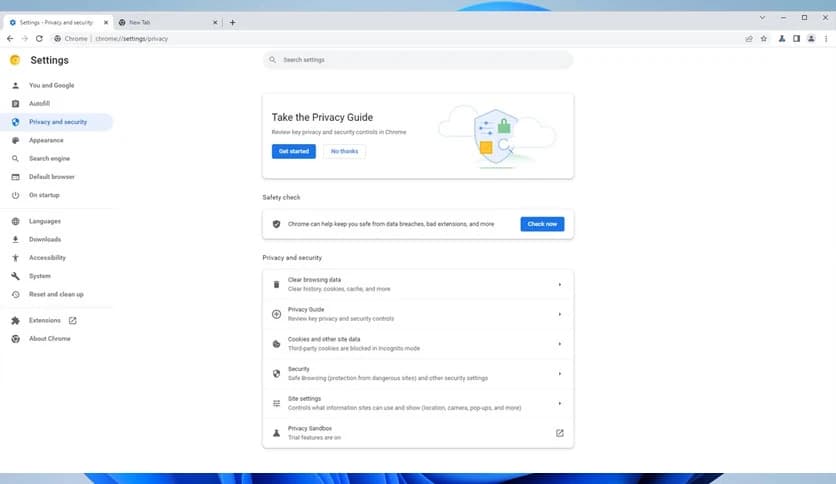Click the Settings logo icon
The image size is (836, 484).
15,60
